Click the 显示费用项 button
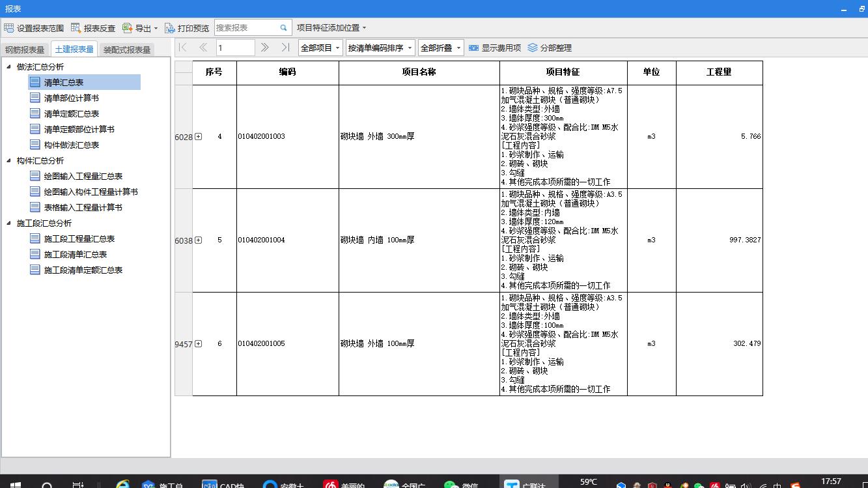 tap(495, 48)
